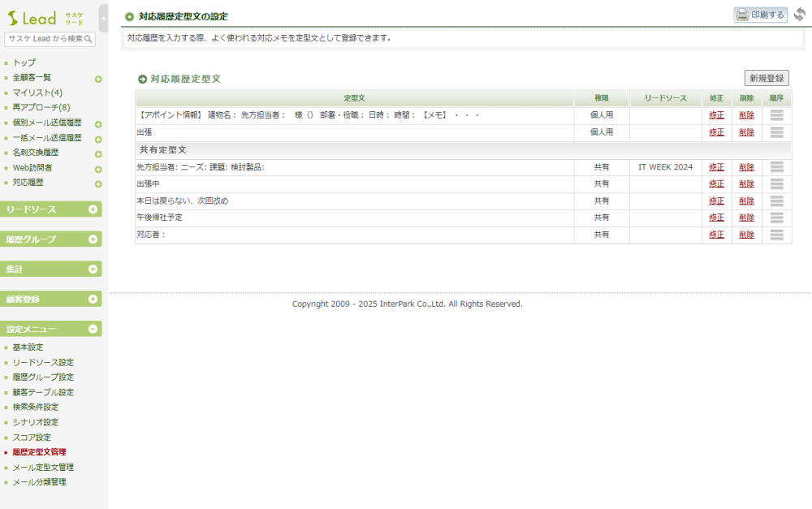The height and width of the screenshot is (509, 812).
Task: Focus the サスケ Lead search input field
Action: [x=44, y=39]
